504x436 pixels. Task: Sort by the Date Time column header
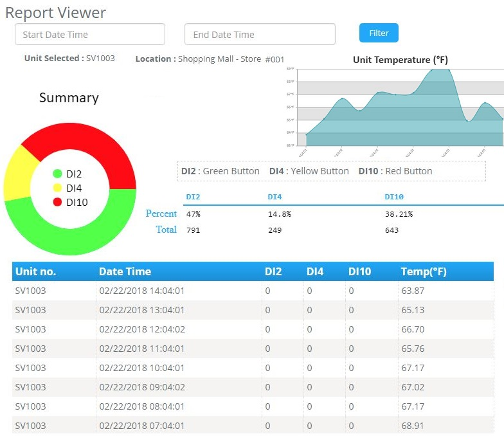click(125, 271)
